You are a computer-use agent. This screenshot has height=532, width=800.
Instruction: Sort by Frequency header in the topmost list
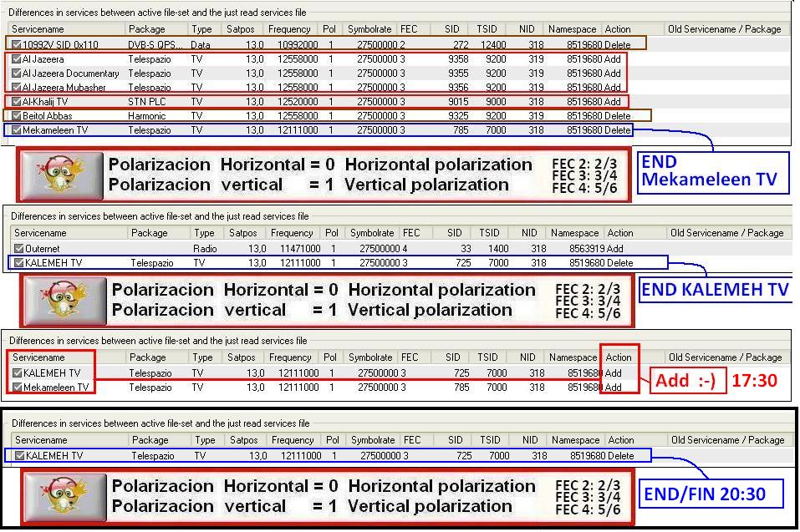pos(289,29)
